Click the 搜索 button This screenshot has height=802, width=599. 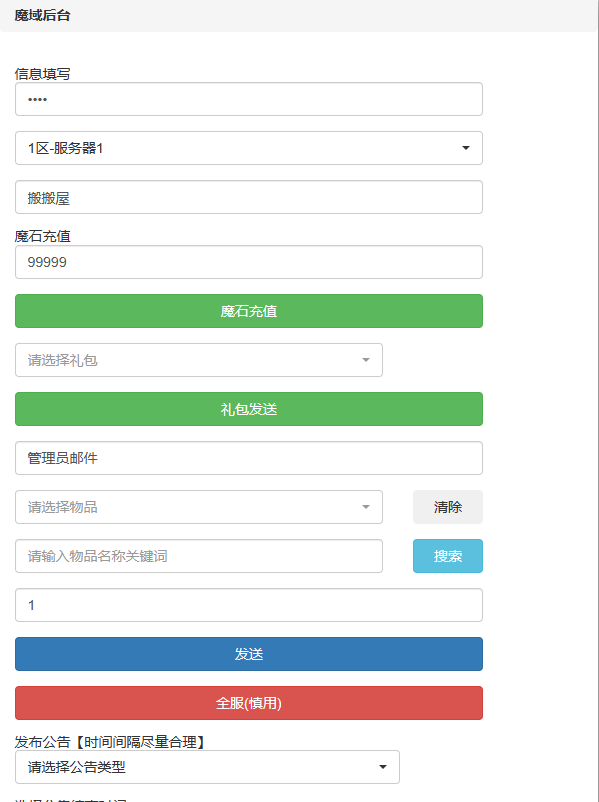pos(448,556)
